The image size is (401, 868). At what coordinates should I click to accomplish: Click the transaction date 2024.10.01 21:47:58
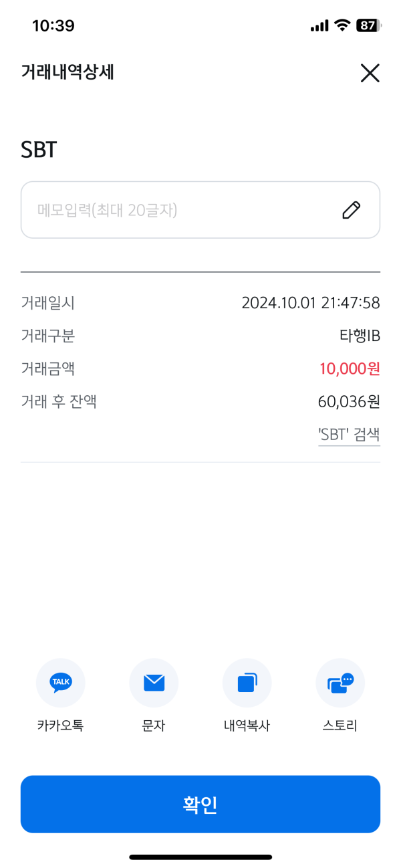pyautogui.click(x=311, y=303)
